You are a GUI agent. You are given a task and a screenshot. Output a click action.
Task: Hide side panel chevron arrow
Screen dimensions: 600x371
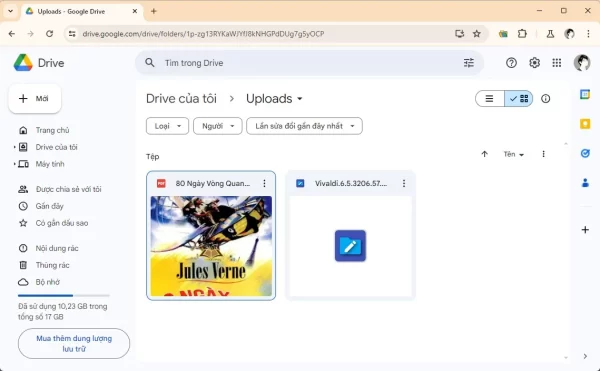click(585, 356)
